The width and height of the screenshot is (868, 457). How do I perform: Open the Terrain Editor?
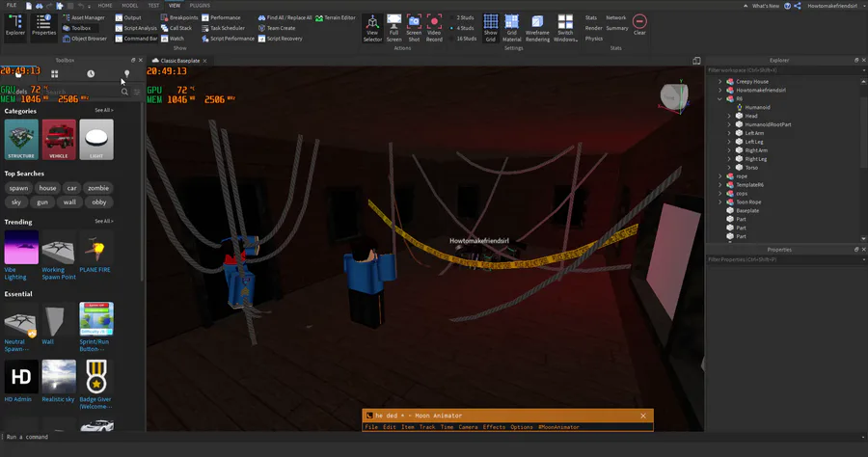pos(335,17)
